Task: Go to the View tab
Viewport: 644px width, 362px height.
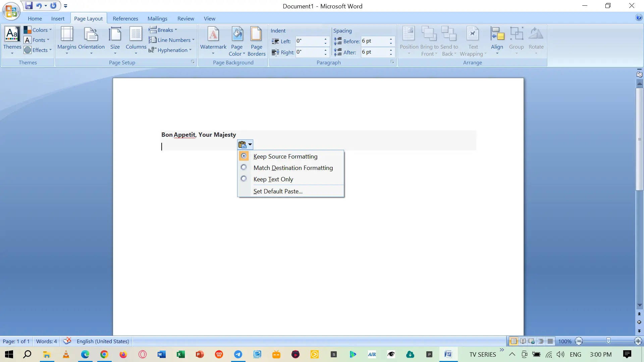Action: [210, 18]
